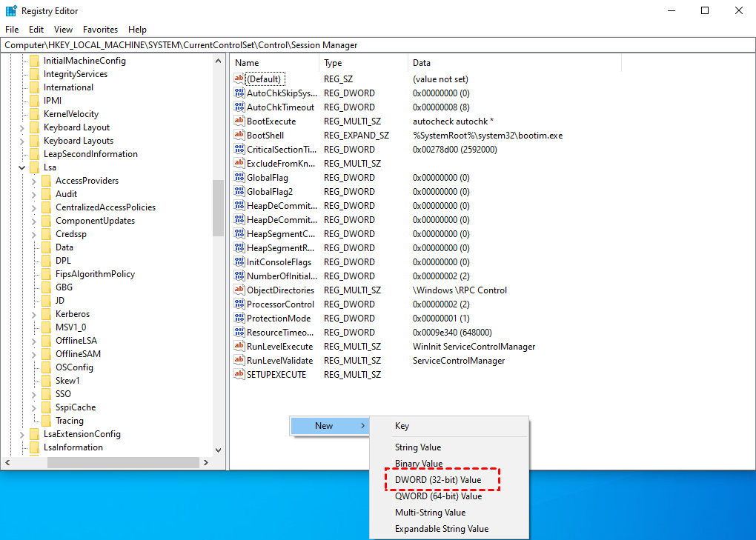Screen dimensions: 756x540
Task: Select the BootExecute string value icon
Action: (239, 121)
